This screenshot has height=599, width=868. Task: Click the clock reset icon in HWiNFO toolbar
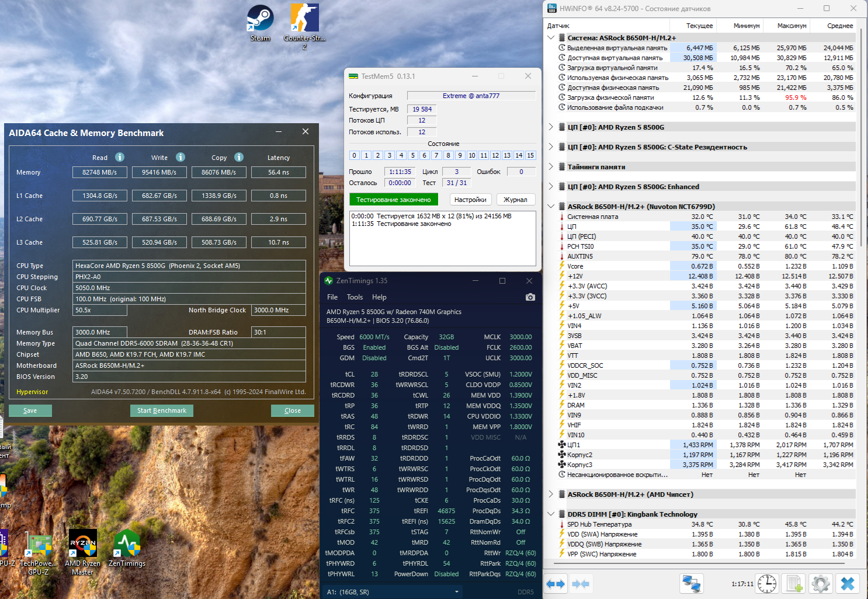(766, 583)
